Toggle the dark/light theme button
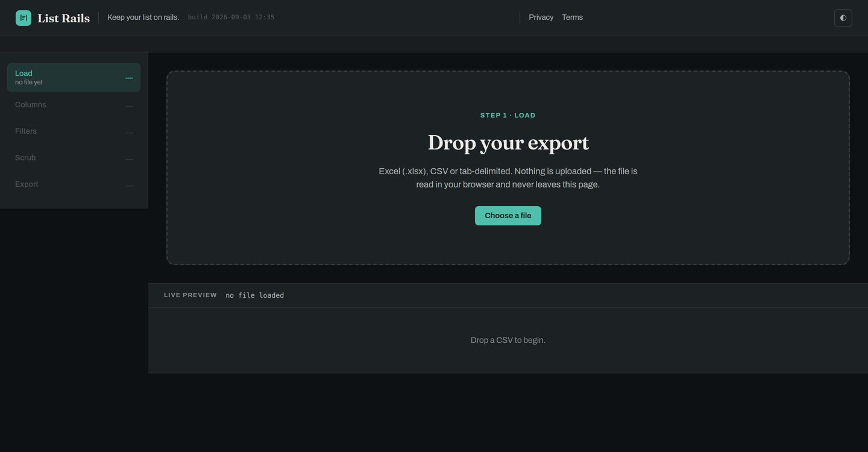 coord(843,18)
